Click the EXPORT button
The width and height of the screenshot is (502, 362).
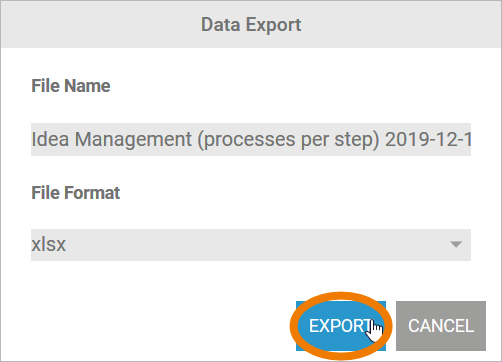click(341, 326)
